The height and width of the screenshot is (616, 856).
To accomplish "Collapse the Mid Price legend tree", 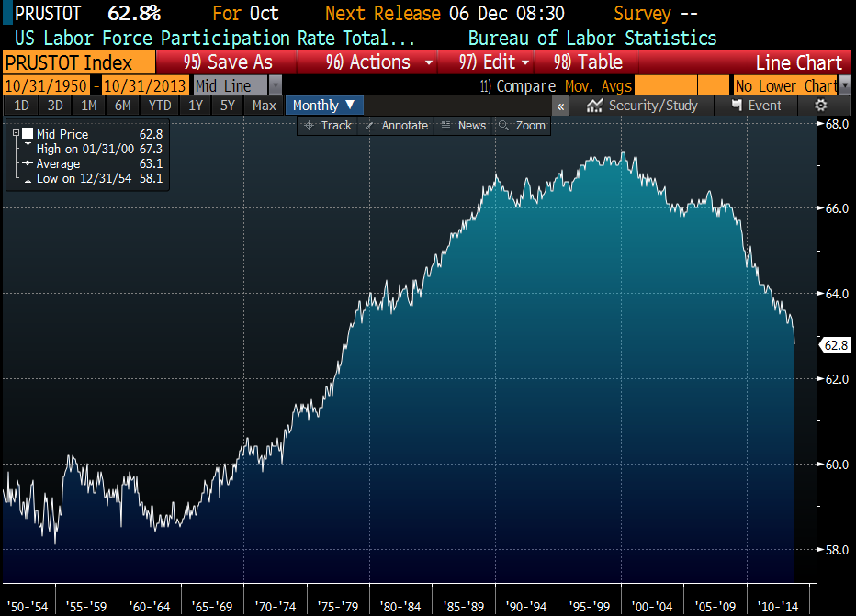I will (x=16, y=134).
